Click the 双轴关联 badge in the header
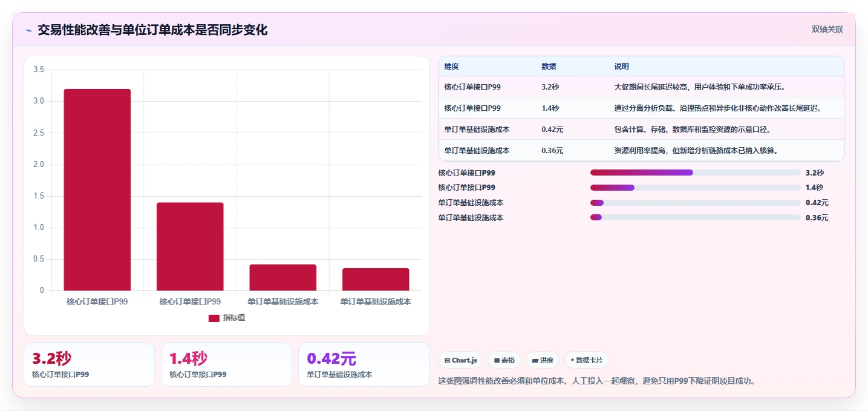 pyautogui.click(x=827, y=29)
